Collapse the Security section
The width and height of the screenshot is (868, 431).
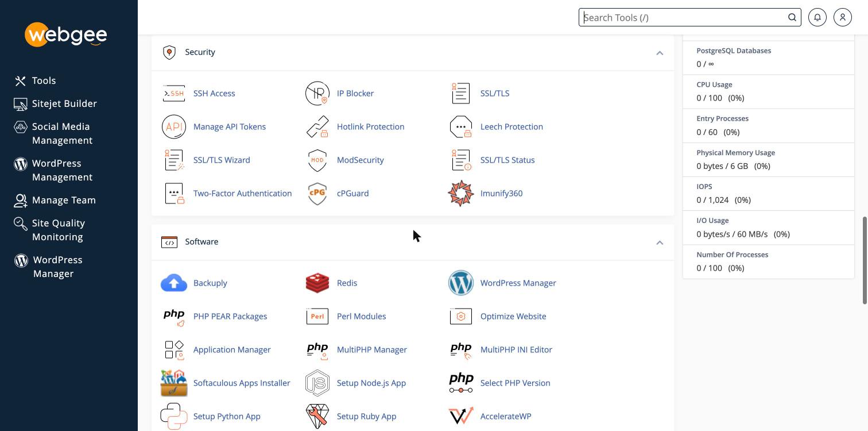pyautogui.click(x=660, y=53)
